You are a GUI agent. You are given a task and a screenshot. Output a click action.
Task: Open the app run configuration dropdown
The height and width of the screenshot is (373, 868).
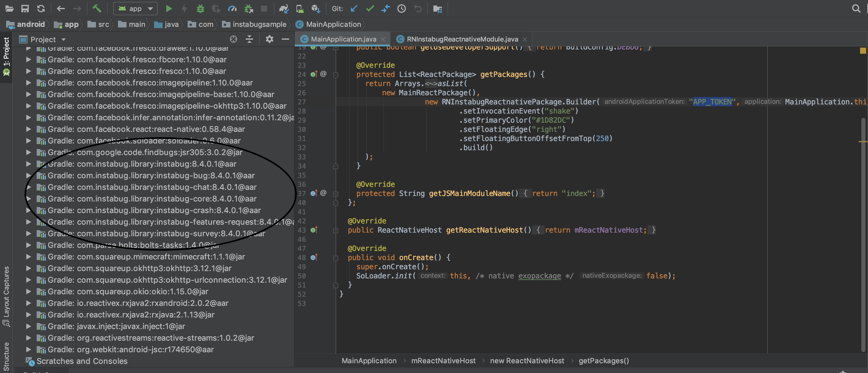(x=136, y=9)
